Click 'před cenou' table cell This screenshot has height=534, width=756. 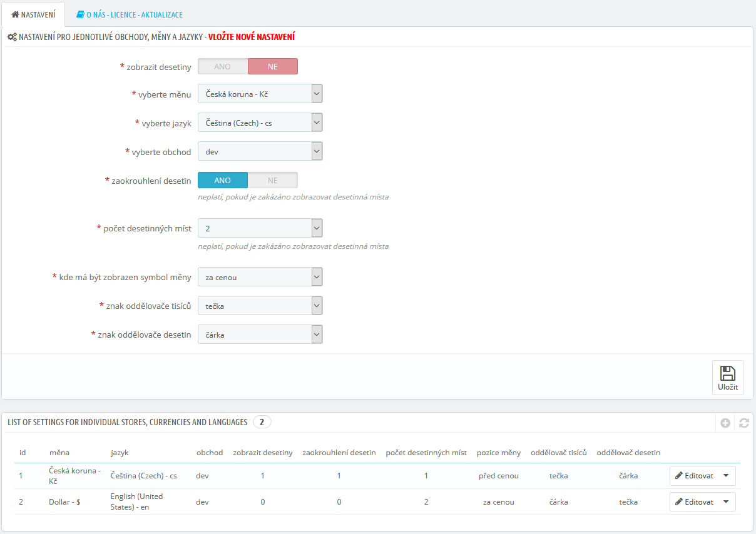[499, 476]
